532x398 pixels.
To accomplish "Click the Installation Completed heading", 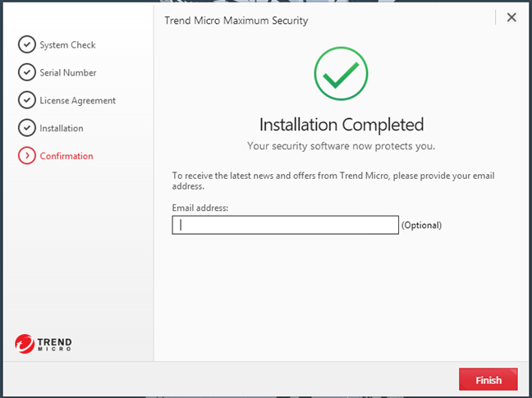I will tap(342, 125).
